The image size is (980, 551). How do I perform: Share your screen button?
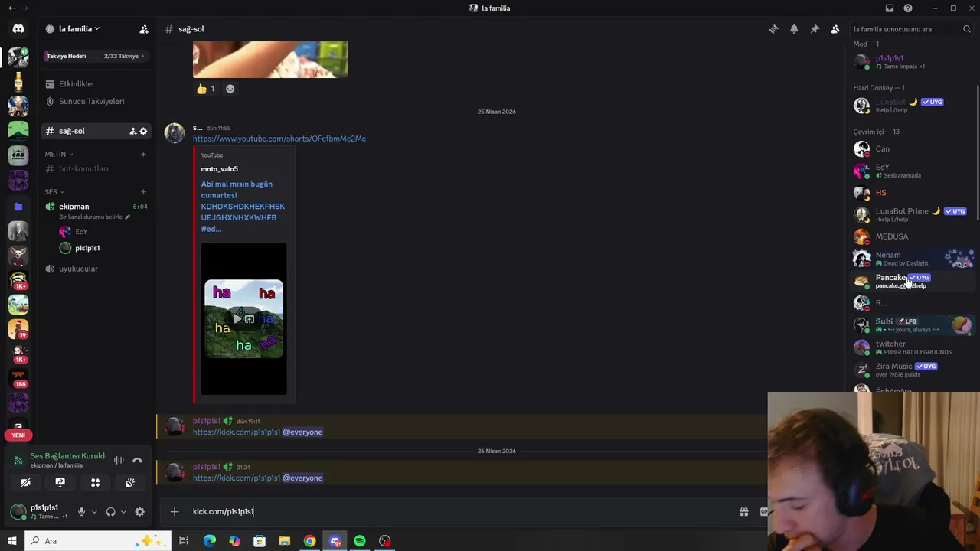pos(60,482)
